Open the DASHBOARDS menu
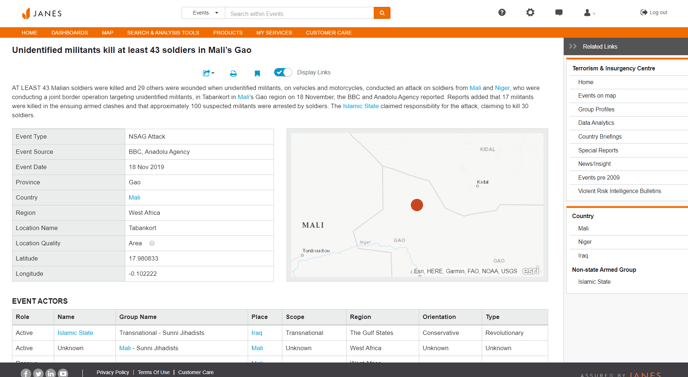Viewport: 688px width, 377px height. [x=69, y=33]
